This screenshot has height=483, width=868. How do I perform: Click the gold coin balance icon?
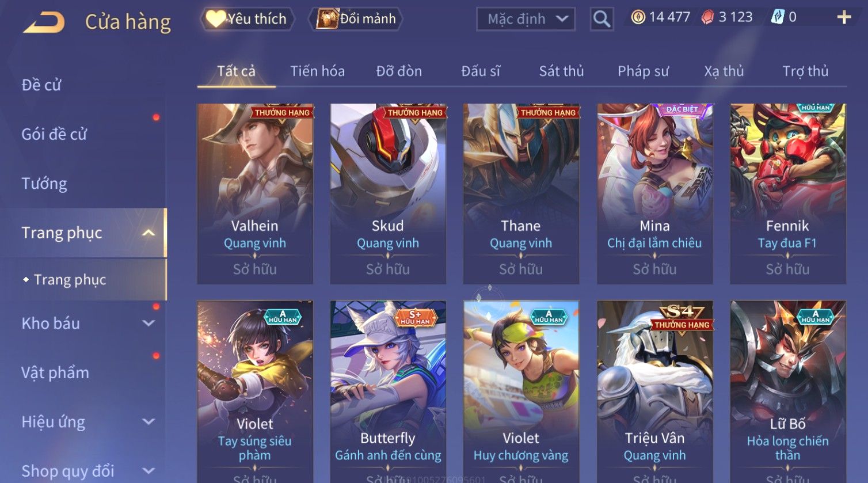click(x=638, y=17)
